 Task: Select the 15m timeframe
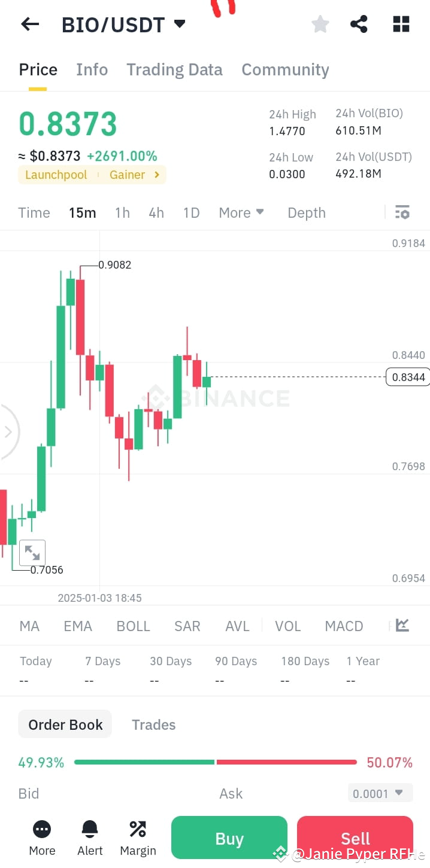[82, 212]
